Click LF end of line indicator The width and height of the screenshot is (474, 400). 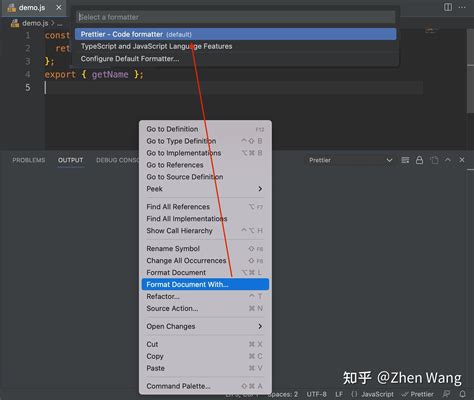tap(339, 394)
